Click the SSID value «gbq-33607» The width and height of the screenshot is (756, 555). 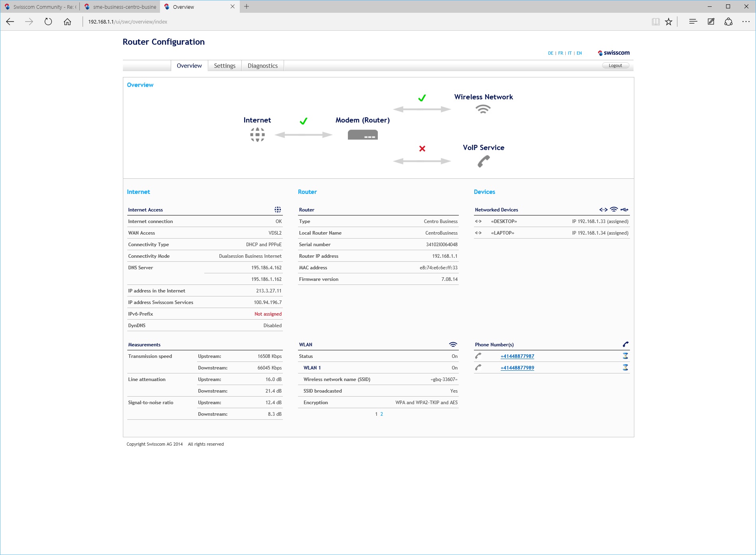(444, 379)
